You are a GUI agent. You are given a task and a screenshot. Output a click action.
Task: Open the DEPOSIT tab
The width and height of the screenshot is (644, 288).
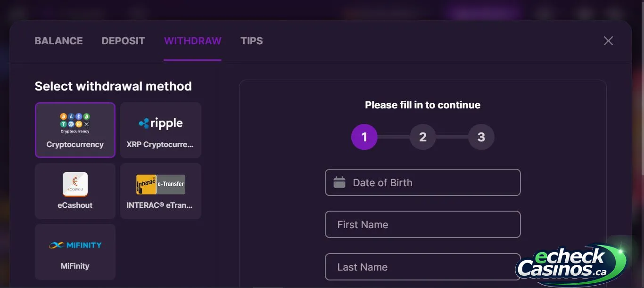[123, 41]
